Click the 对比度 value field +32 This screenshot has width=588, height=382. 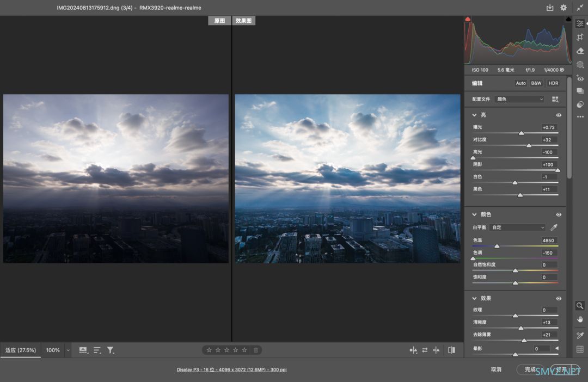[x=549, y=140]
